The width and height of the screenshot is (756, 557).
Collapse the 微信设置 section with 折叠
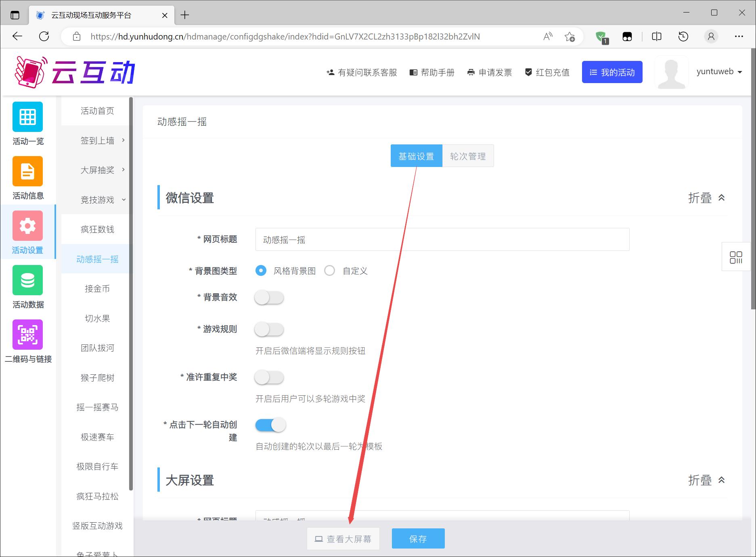coord(706,198)
